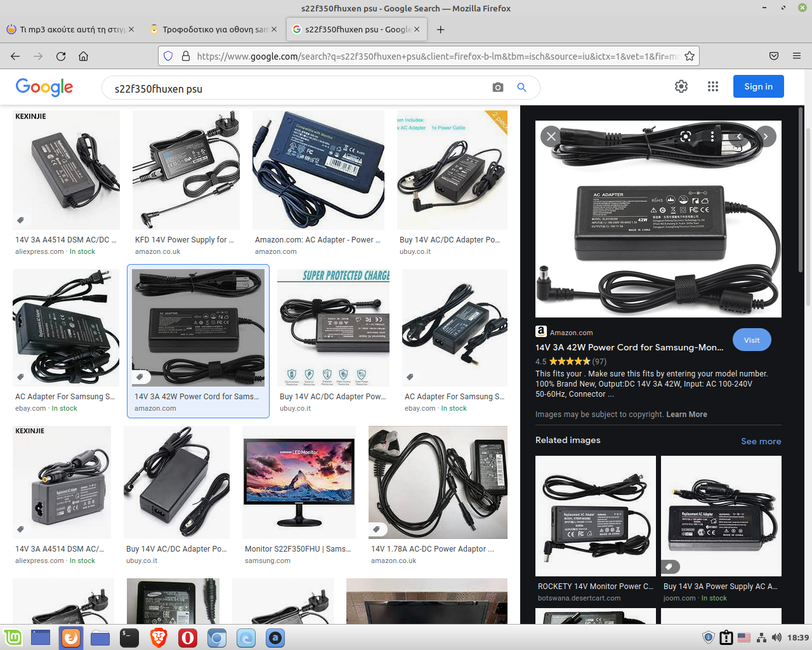Image resolution: width=812 pixels, height=650 pixels.
Task: Search inside image with lens icon
Action: [x=686, y=136]
